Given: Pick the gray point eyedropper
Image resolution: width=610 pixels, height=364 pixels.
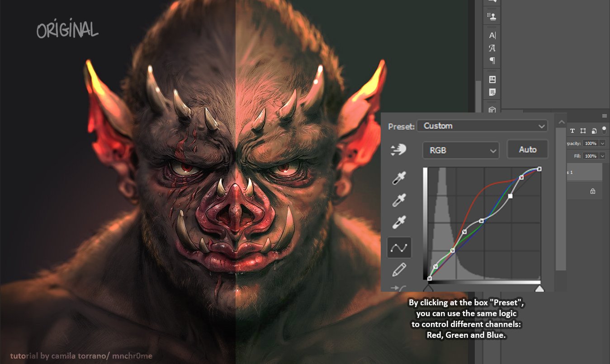Looking at the screenshot, I should pyautogui.click(x=398, y=200).
